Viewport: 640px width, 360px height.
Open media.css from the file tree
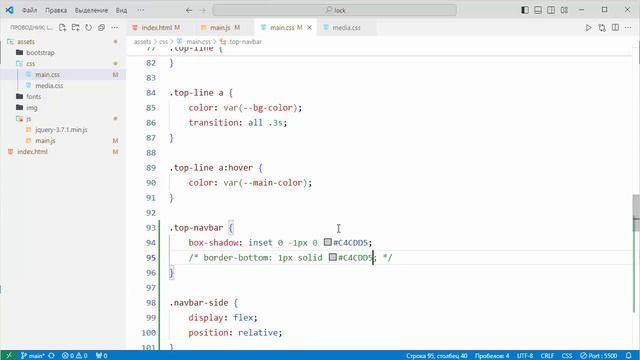pyautogui.click(x=49, y=86)
